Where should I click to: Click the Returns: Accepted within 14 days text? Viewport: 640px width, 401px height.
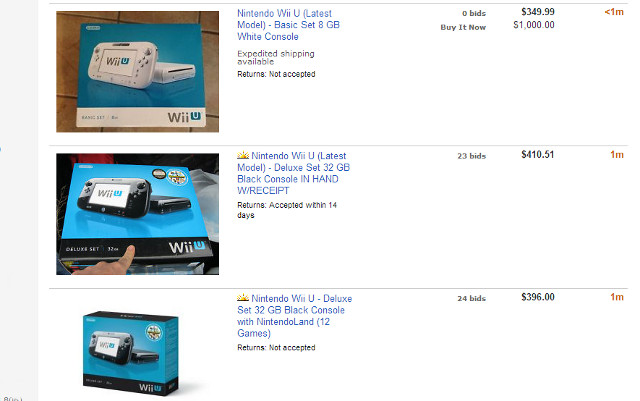[287, 210]
